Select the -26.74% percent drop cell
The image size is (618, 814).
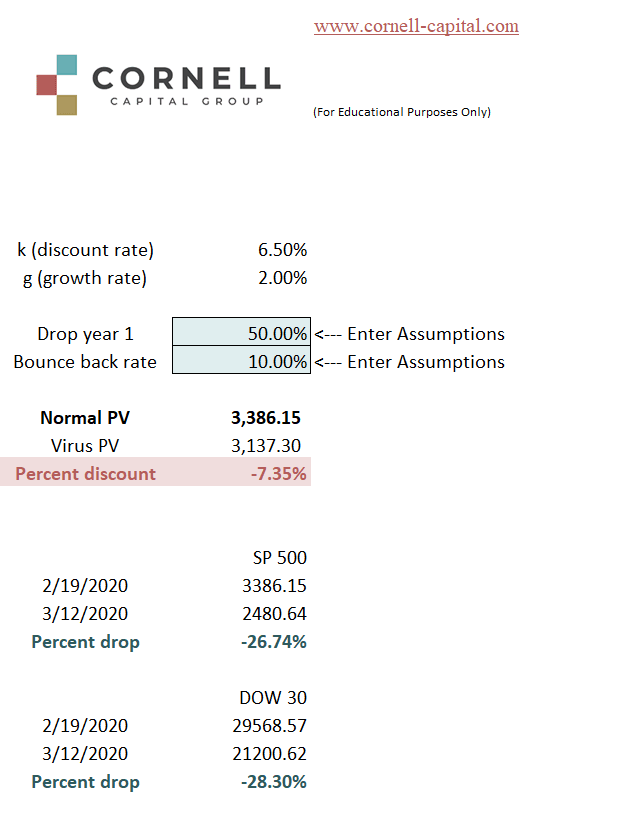coord(274,642)
